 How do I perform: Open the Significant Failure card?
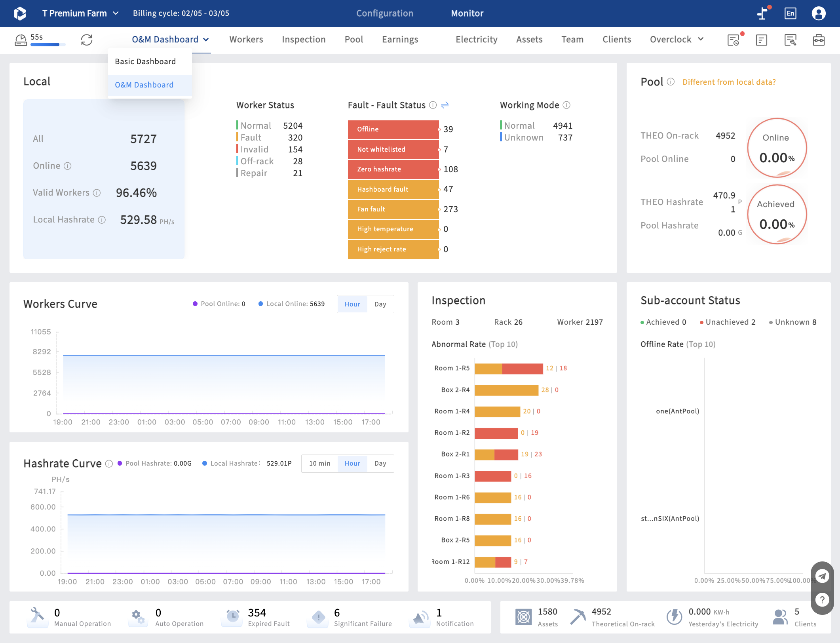(350, 617)
